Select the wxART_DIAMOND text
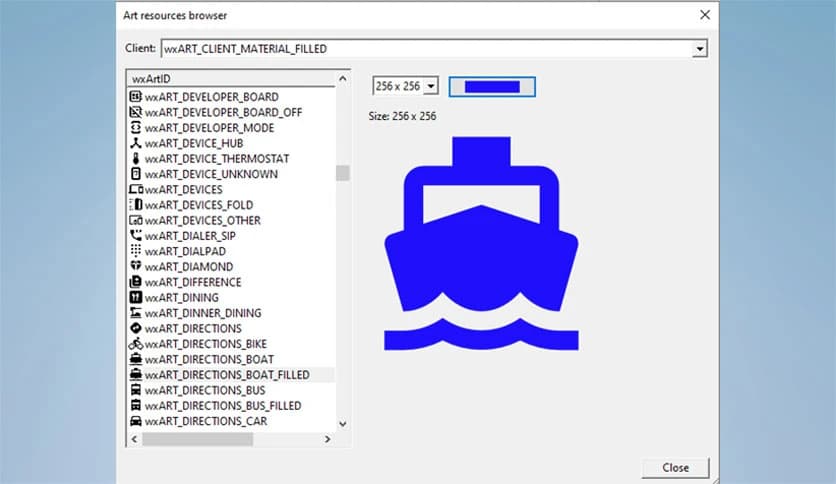Screen dimensions: 836x484 189,267
